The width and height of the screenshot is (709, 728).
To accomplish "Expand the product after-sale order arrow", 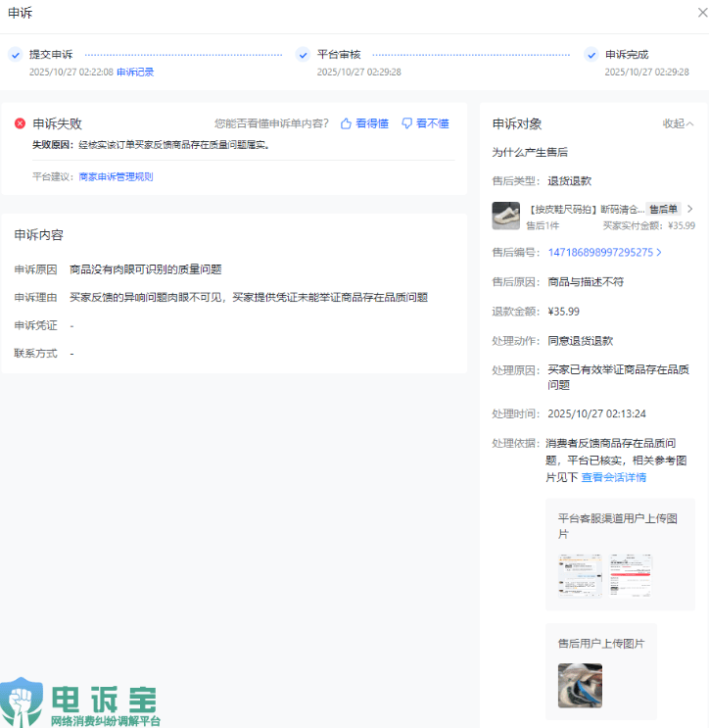I will 689,209.
